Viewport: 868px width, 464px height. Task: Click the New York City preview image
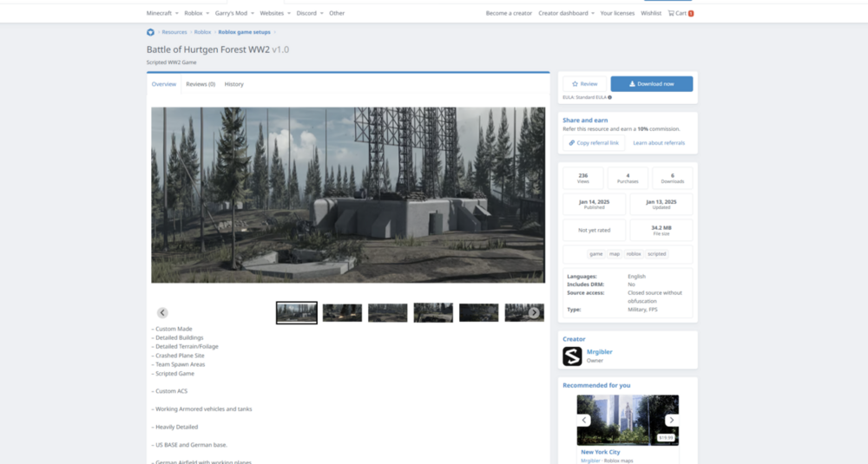[628, 421]
